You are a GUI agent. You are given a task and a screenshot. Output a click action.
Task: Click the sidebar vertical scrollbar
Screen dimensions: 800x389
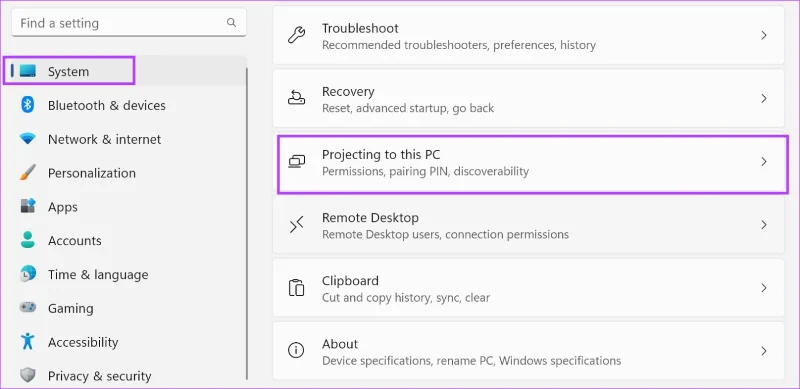click(x=247, y=224)
